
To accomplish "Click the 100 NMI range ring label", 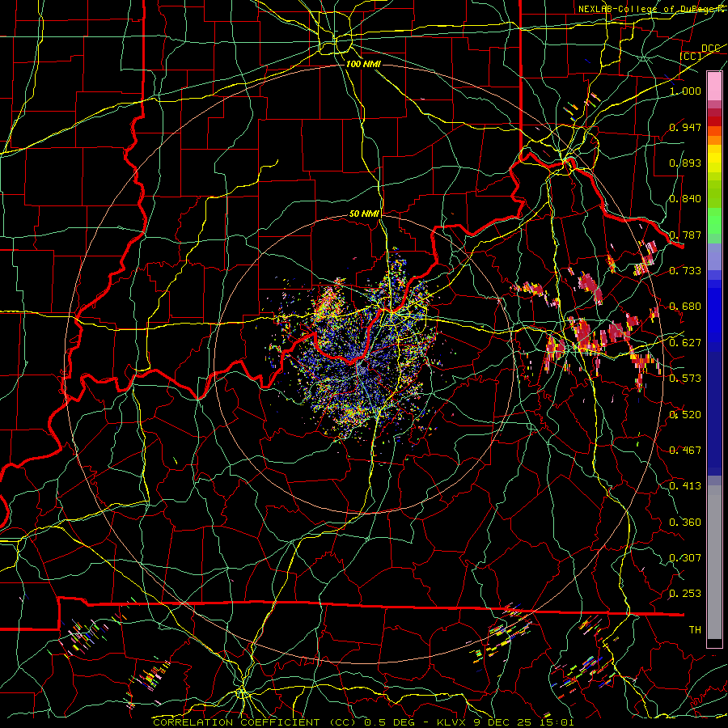I will pos(363,64).
